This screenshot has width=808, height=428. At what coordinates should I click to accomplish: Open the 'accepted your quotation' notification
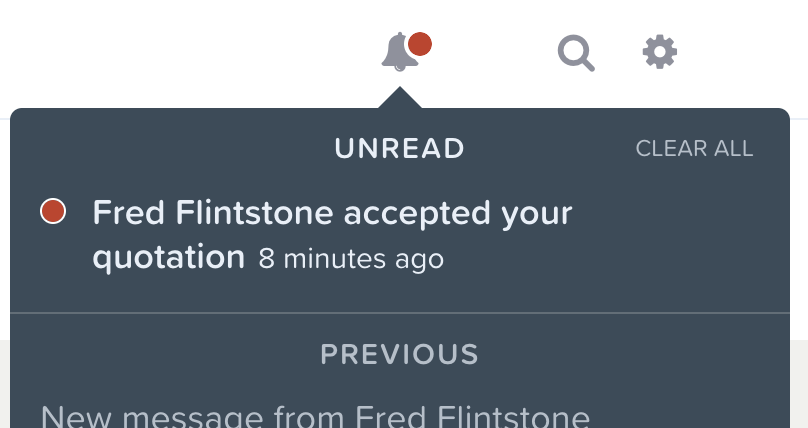(x=332, y=234)
